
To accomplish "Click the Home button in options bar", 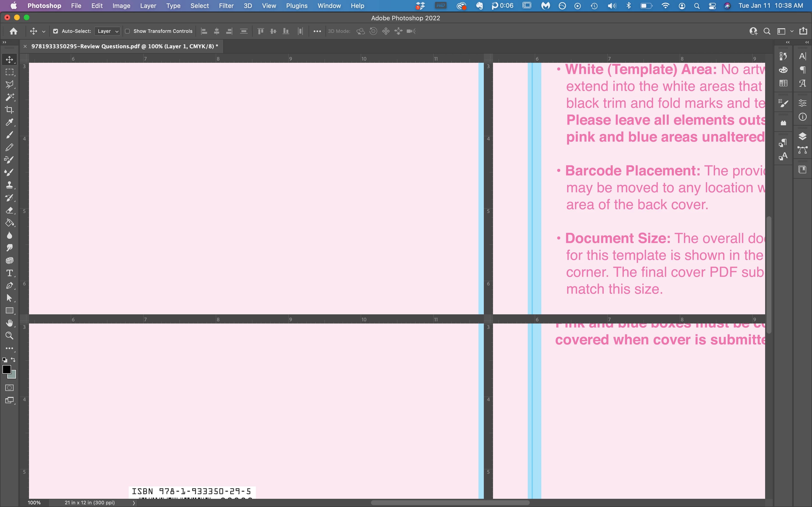I will pos(14,31).
